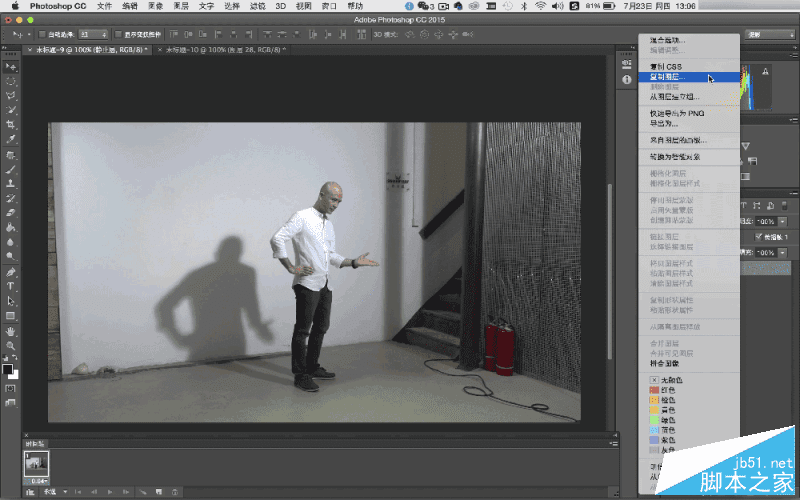
Task: Open the fill 100% dropdown
Action: coord(783,253)
